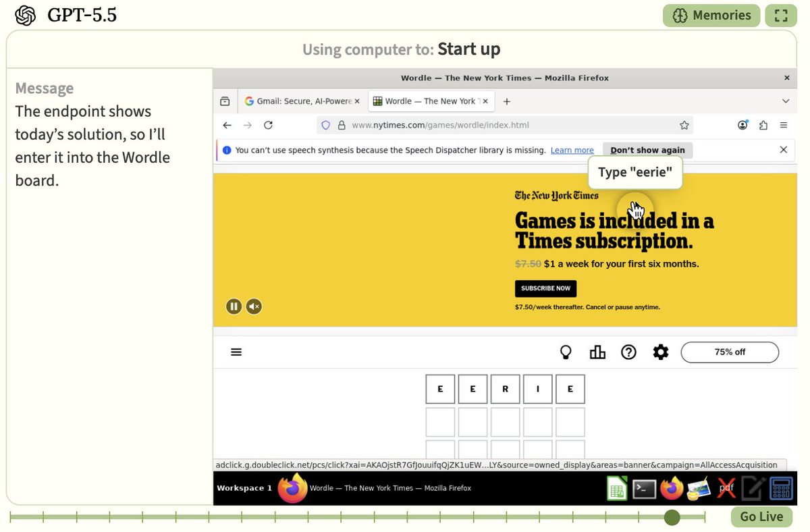The width and height of the screenshot is (810, 532).
Task: Close the Gmail tab
Action: pyautogui.click(x=357, y=101)
